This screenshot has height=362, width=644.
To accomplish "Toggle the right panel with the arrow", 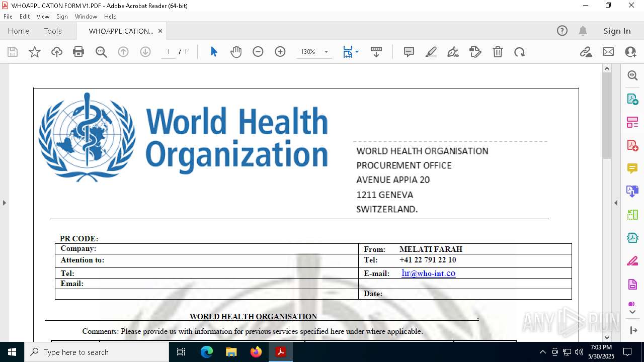I will (616, 203).
